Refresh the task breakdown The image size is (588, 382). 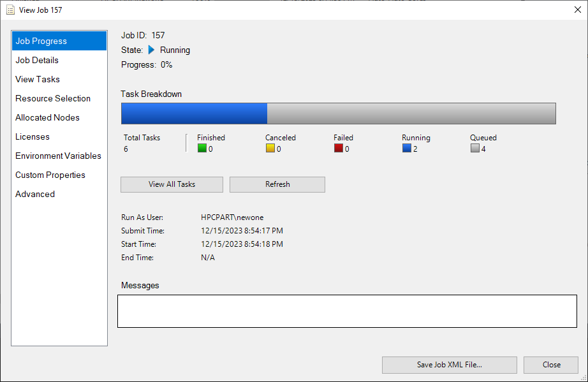pos(277,184)
